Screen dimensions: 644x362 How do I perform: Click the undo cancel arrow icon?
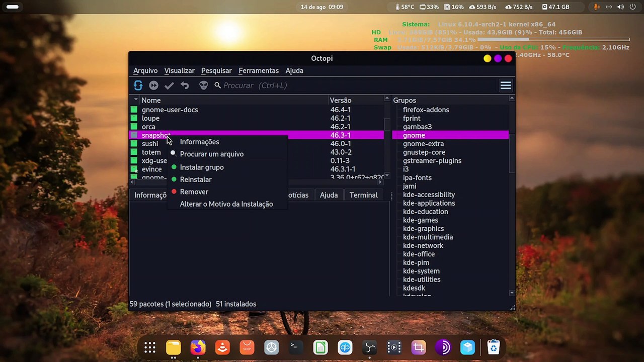(185, 85)
